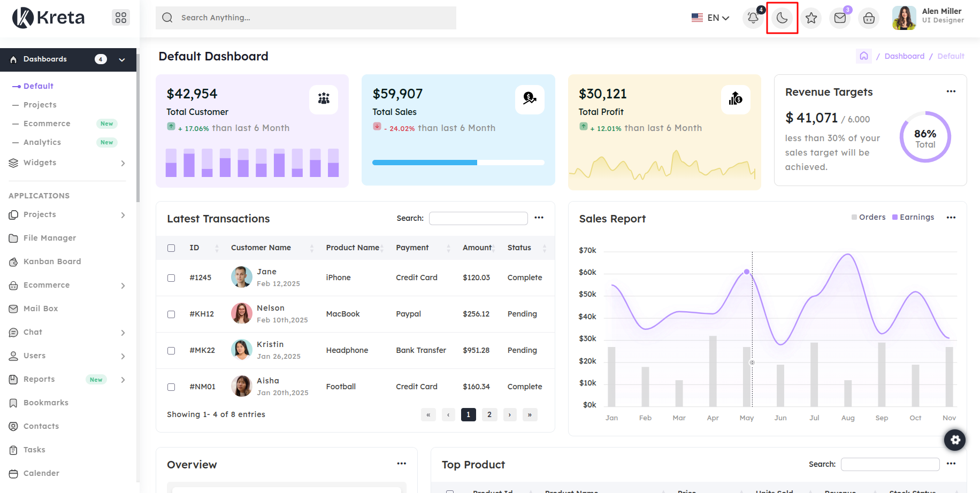Toggle the select-all checkbox in transactions header
980x493 pixels.
pyautogui.click(x=171, y=248)
